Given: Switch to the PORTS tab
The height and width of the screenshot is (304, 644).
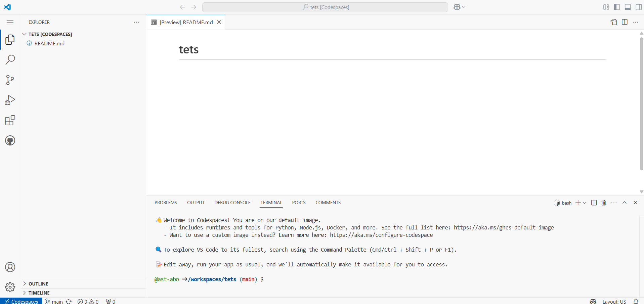Looking at the screenshot, I should tap(299, 203).
